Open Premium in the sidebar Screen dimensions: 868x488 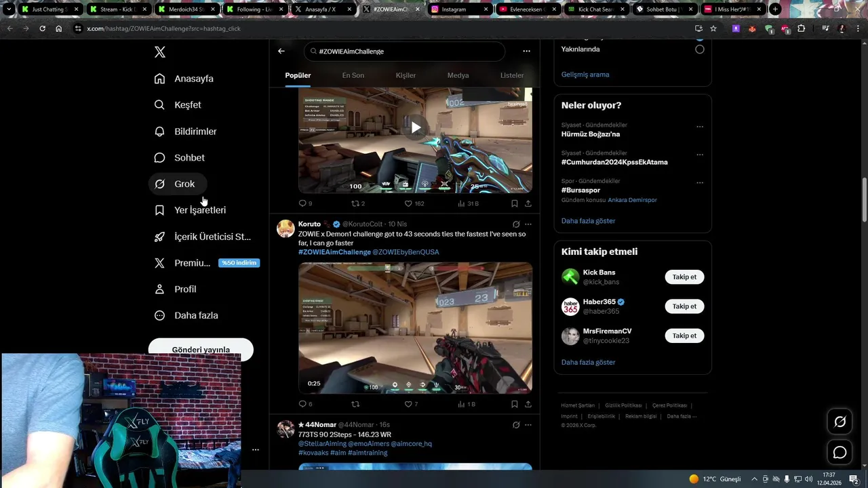coord(206,263)
